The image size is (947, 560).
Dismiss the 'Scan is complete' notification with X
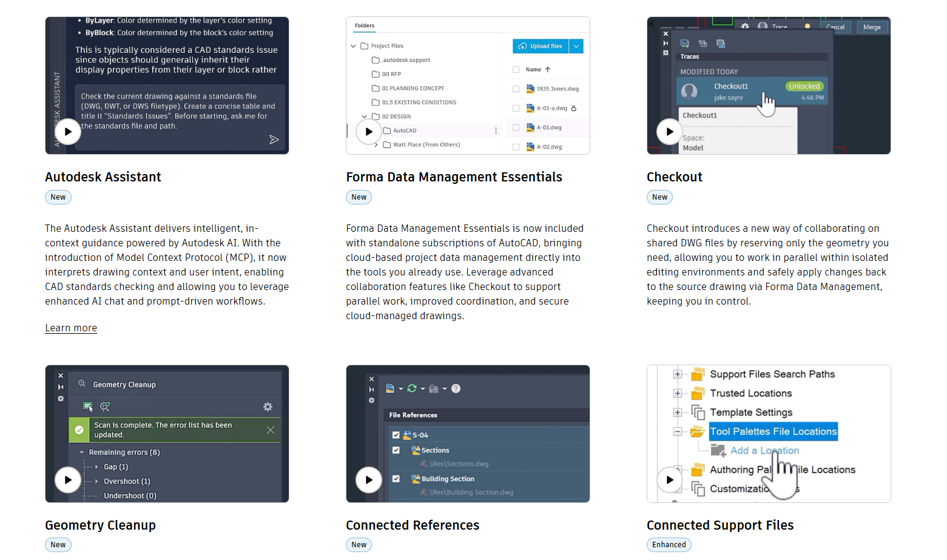[271, 430]
